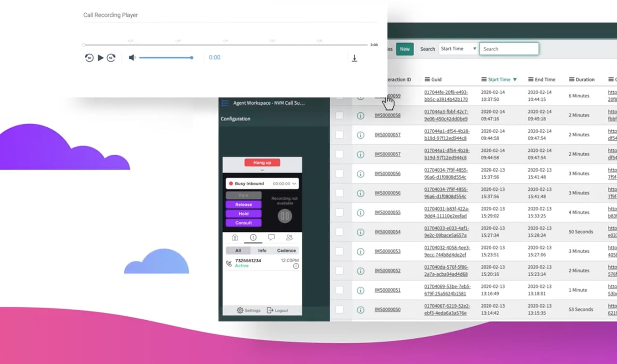617x364 pixels.
Task: Download the call recording
Action: point(355,58)
